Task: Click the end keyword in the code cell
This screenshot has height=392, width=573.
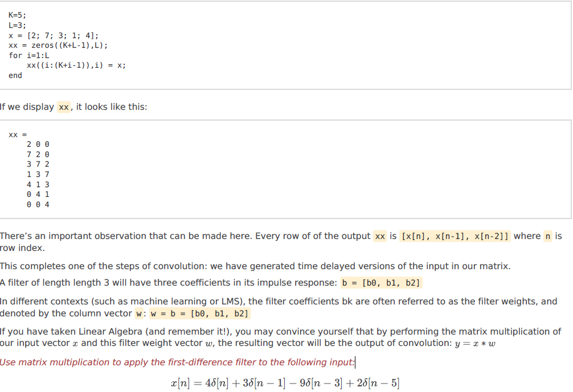Action: click(14, 75)
